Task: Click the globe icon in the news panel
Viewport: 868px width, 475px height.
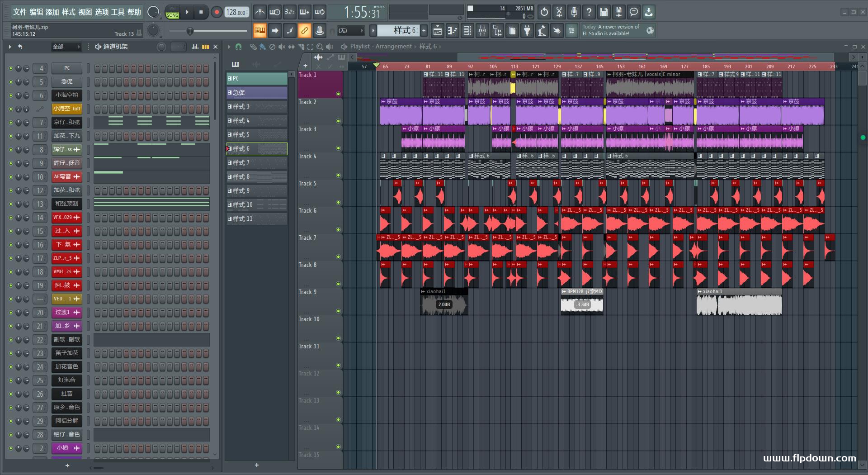Action: (650, 31)
